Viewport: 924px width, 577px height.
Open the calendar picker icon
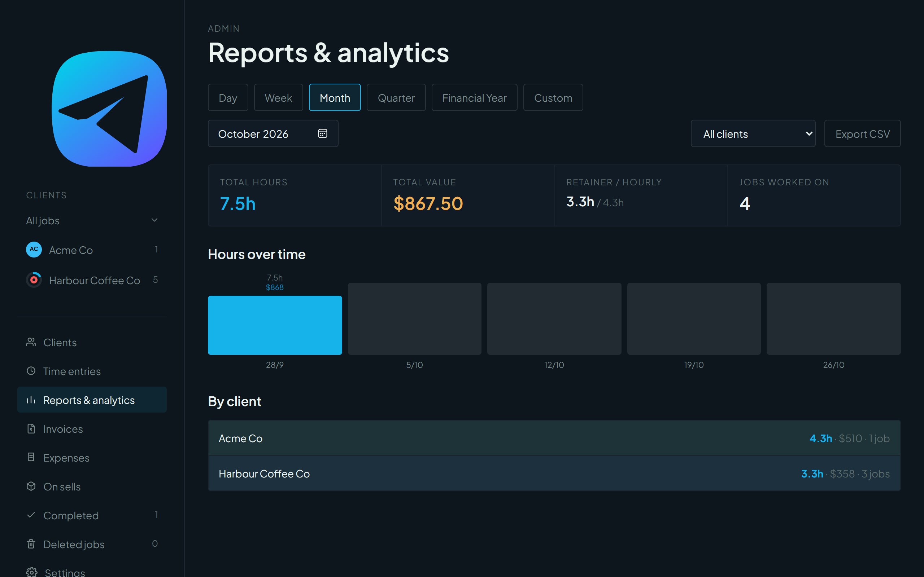coord(323,133)
